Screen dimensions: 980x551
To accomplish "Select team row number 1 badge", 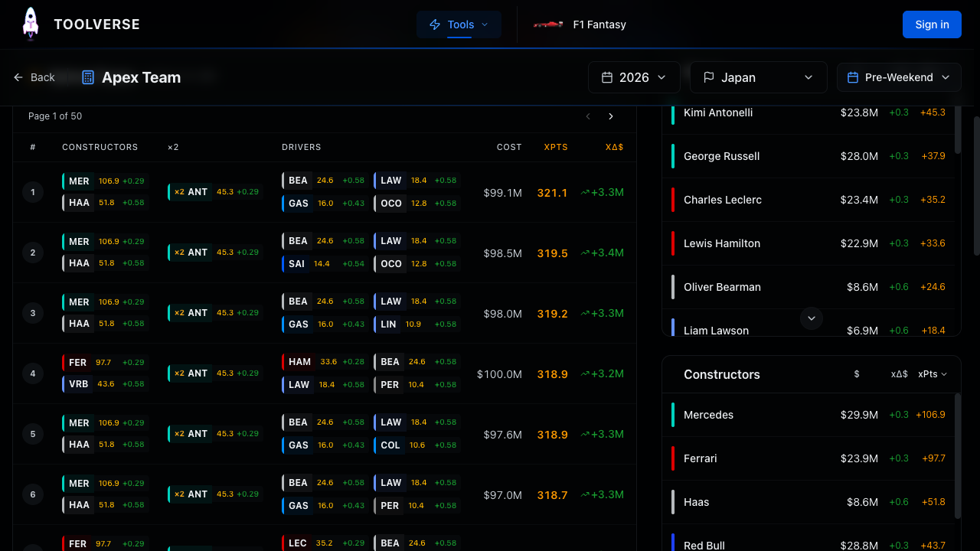I will (33, 192).
